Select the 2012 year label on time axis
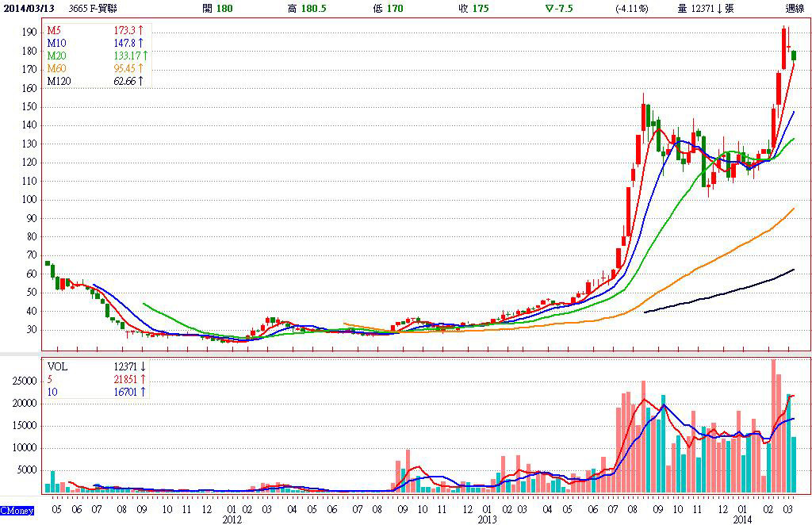812x525 pixels. coord(232,519)
